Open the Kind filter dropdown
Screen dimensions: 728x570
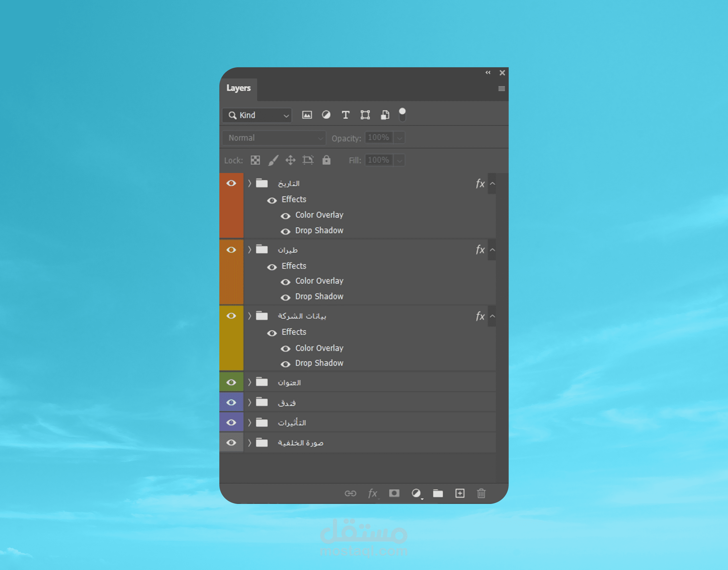coord(257,115)
